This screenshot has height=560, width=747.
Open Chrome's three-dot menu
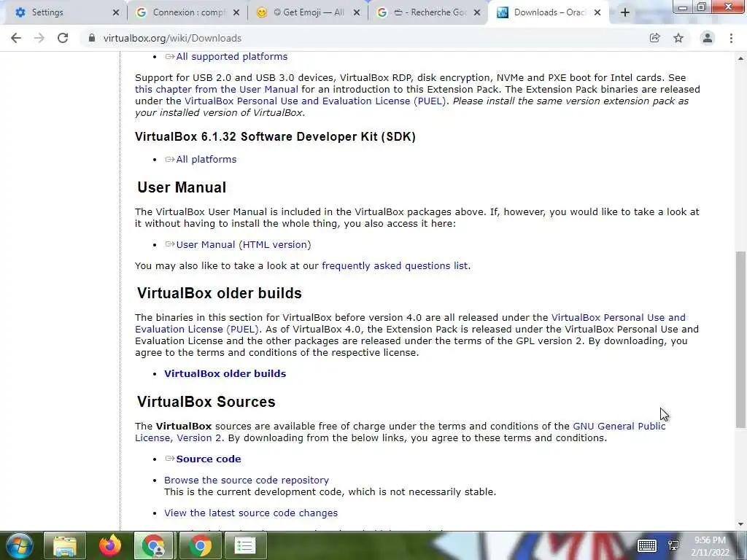coord(731,38)
